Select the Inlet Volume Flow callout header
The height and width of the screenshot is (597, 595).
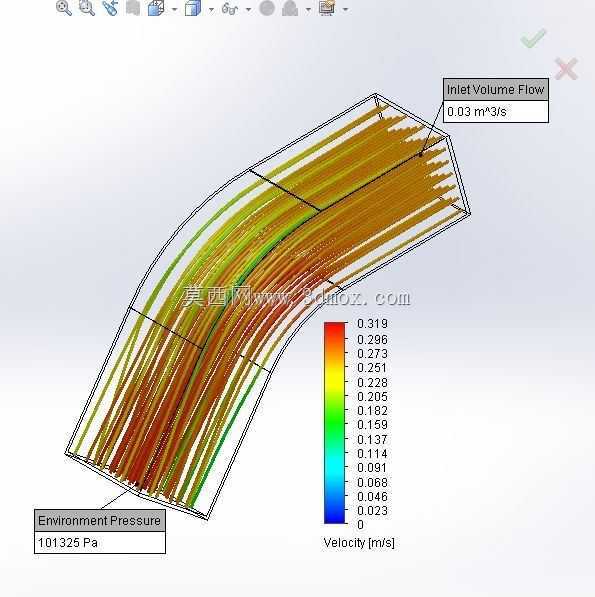click(496, 89)
